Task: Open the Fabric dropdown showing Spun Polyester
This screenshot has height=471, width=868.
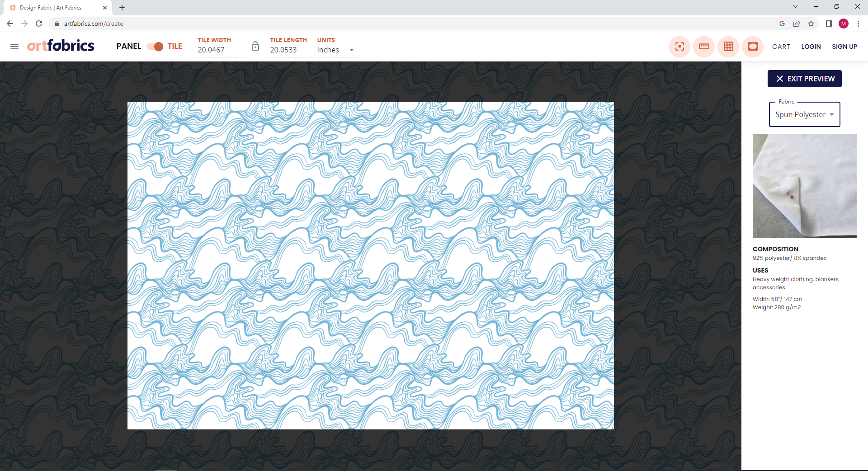Action: click(805, 114)
